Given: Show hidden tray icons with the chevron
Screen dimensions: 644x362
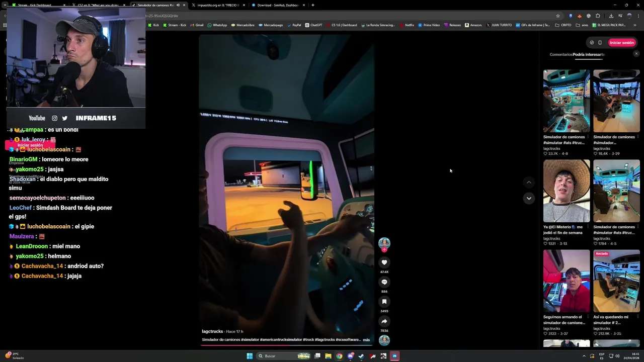Looking at the screenshot, I should (x=584, y=356).
